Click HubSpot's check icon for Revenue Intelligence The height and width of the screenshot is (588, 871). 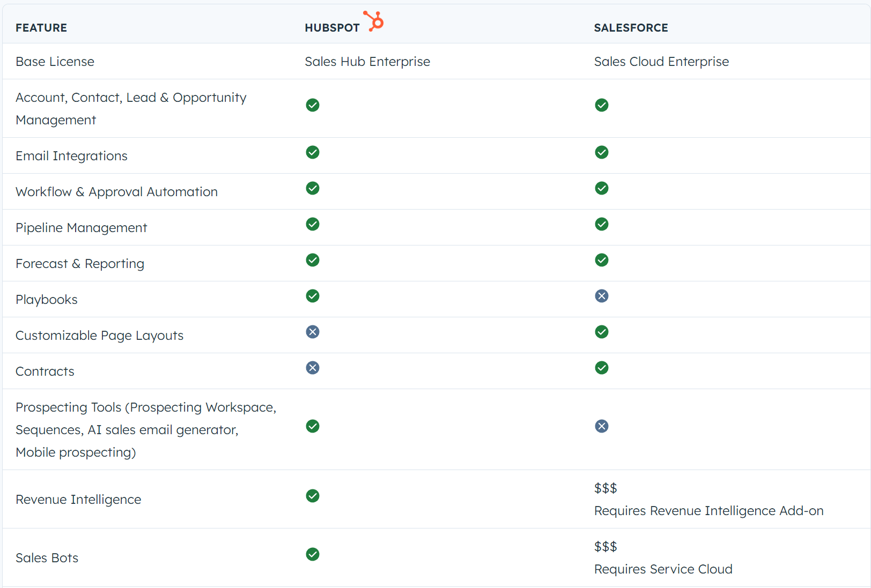click(313, 496)
